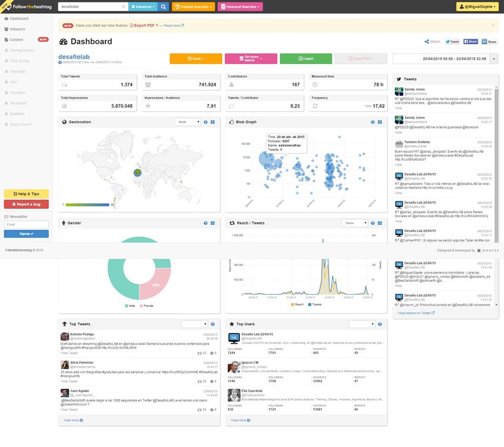This screenshot has height=447, width=504.
Task: Click the Geolocation color scale bar
Action: point(88,205)
